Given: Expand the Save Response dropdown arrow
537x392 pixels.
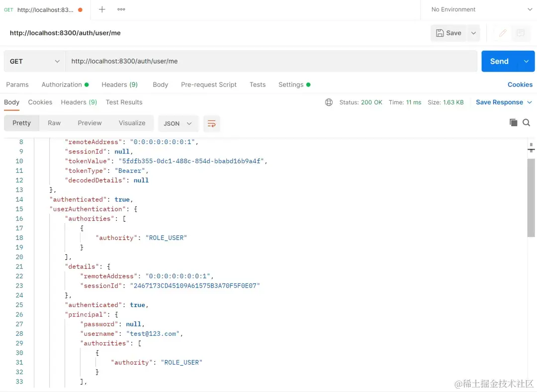Looking at the screenshot, I should pyautogui.click(x=530, y=102).
